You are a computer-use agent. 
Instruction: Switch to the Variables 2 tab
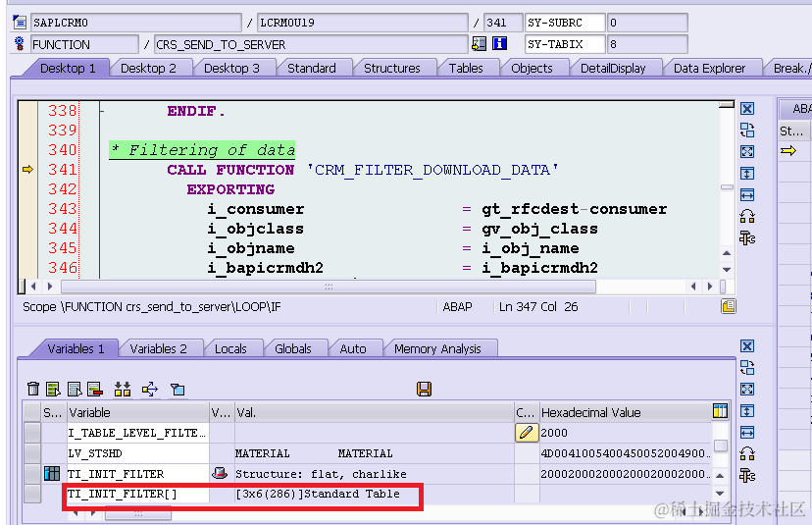(158, 348)
